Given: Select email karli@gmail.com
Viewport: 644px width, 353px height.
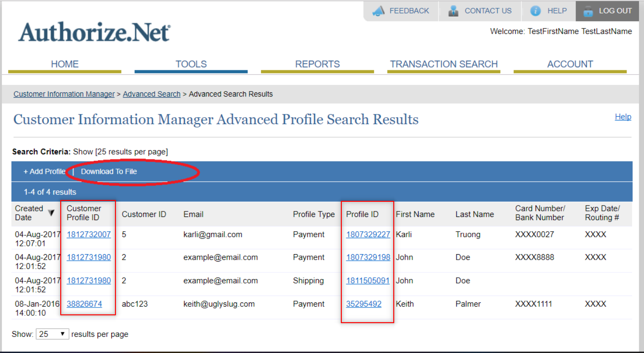Looking at the screenshot, I should (213, 234).
